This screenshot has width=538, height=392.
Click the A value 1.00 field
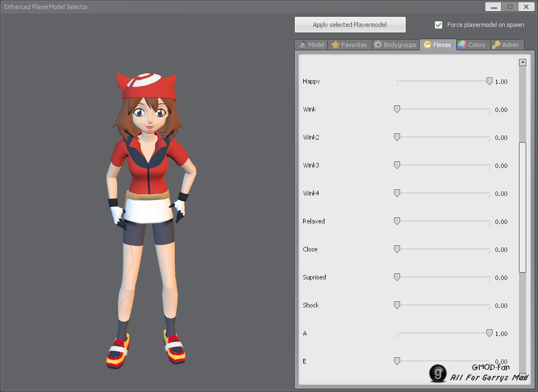501,334
